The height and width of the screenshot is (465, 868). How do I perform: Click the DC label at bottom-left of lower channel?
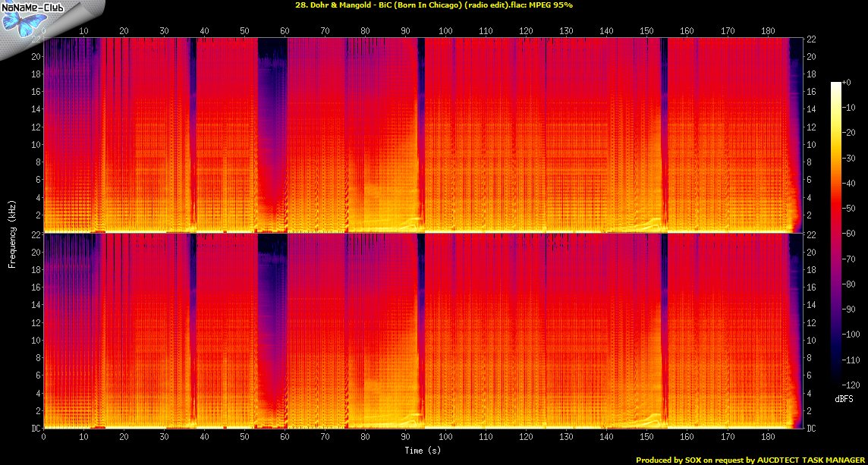36,429
